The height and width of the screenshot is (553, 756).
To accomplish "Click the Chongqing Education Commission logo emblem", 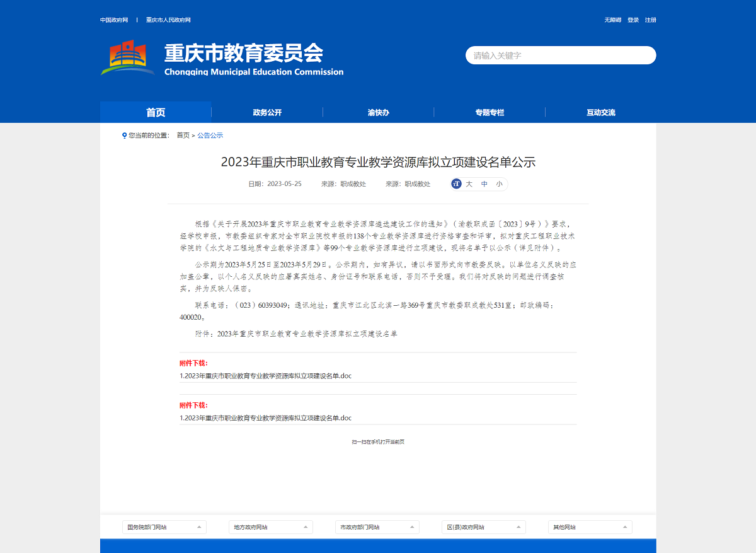I will pyautogui.click(x=128, y=58).
